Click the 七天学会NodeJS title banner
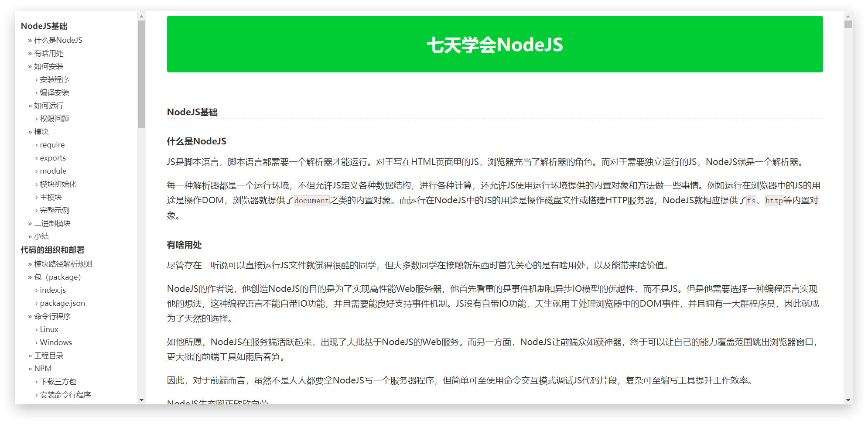This screenshot has width=868, height=424. (x=495, y=44)
